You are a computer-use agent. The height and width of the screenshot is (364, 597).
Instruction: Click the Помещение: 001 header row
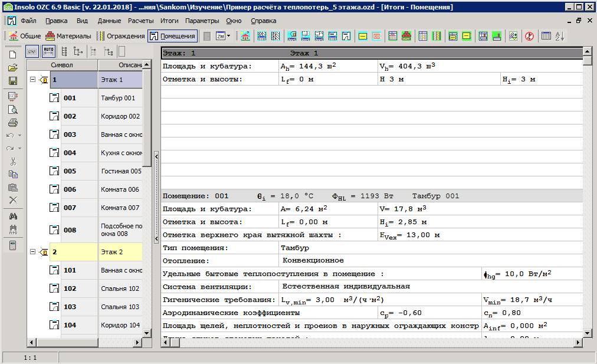372,196
